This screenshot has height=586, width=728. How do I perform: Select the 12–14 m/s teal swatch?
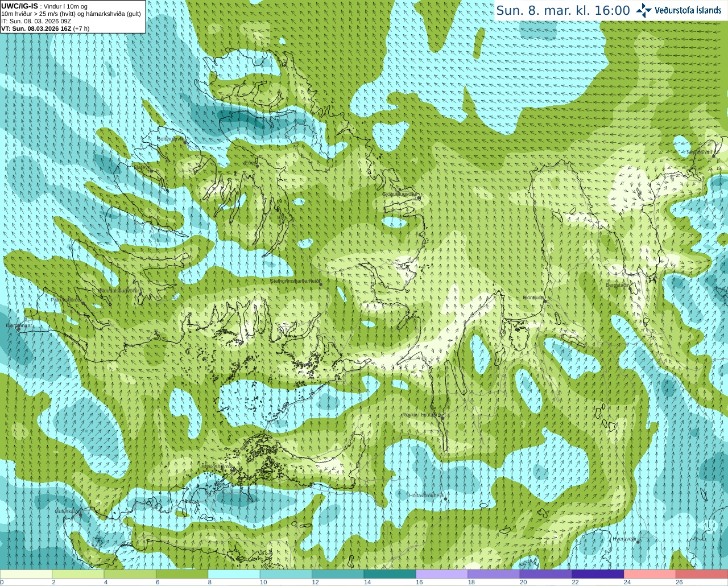click(x=338, y=574)
